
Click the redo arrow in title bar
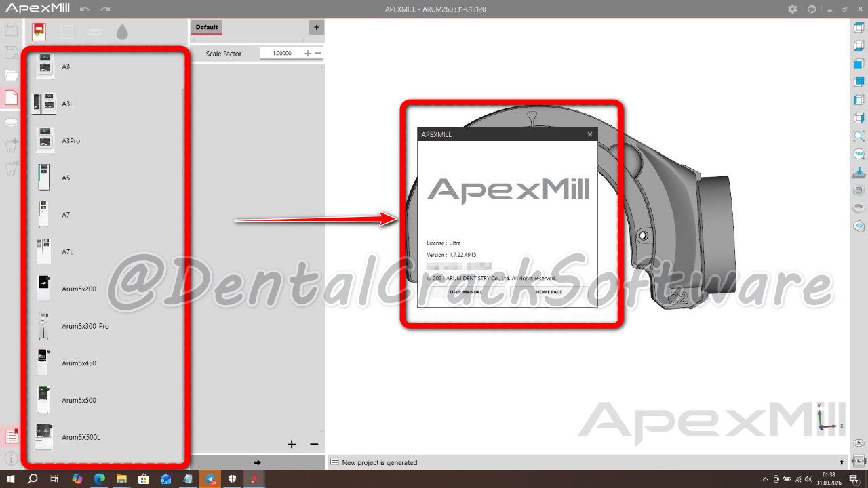(104, 9)
